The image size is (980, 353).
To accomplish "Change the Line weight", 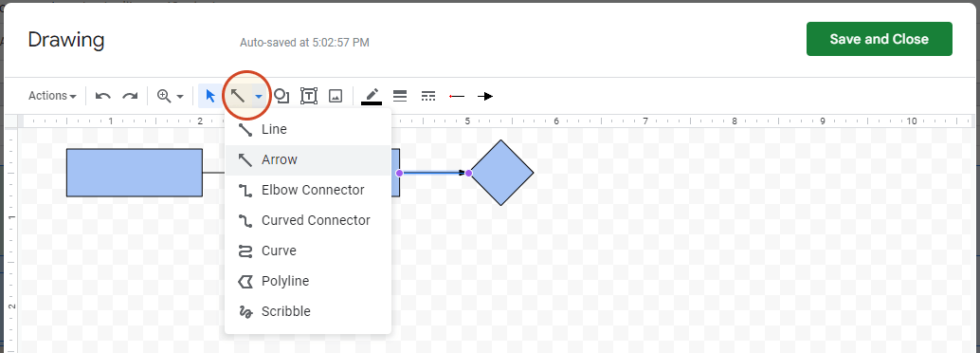I will point(400,96).
